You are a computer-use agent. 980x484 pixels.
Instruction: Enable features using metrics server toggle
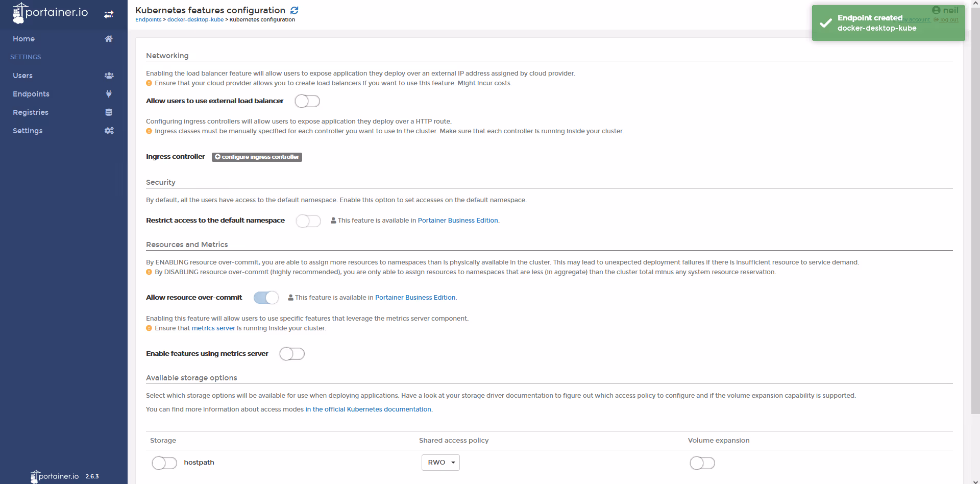(x=292, y=354)
